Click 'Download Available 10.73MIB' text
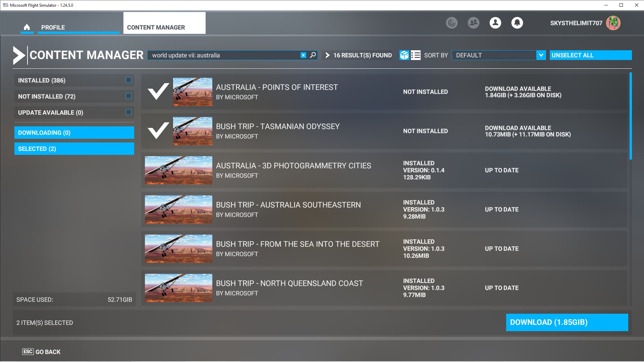The height and width of the screenshot is (362, 644). 528,131
